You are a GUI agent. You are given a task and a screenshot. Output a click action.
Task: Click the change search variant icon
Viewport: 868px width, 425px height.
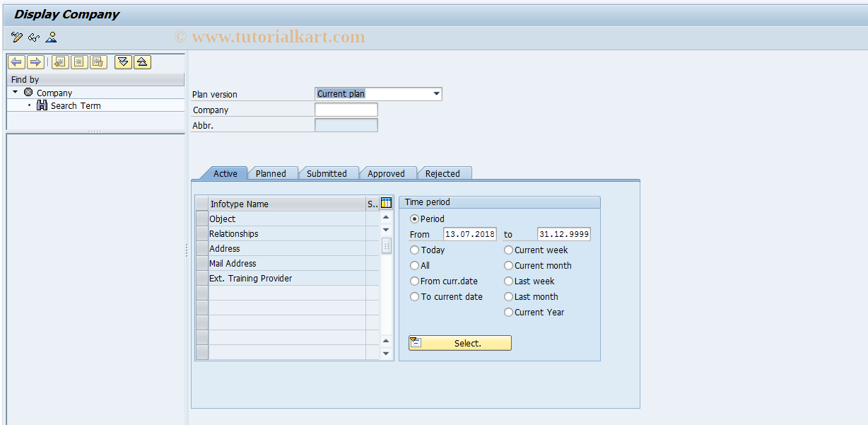[x=79, y=62]
